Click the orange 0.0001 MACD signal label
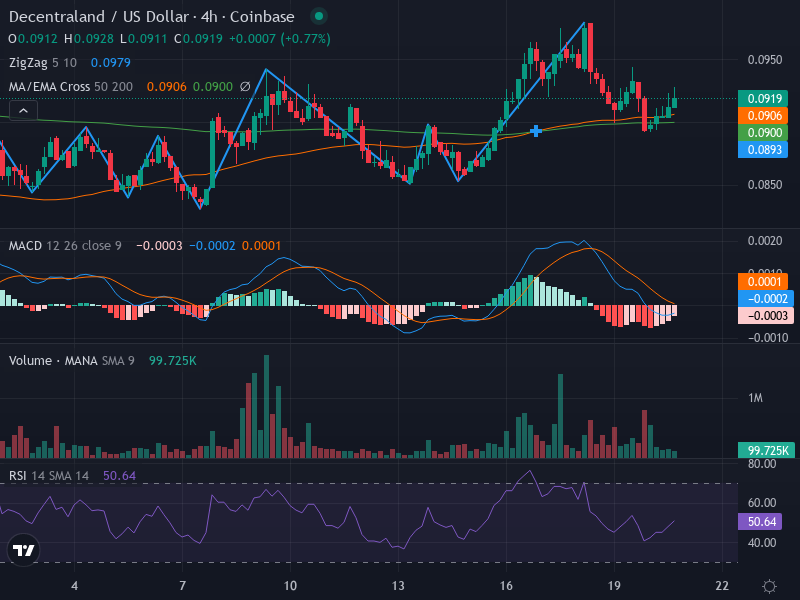Screen dimensions: 800x600 coord(763,282)
